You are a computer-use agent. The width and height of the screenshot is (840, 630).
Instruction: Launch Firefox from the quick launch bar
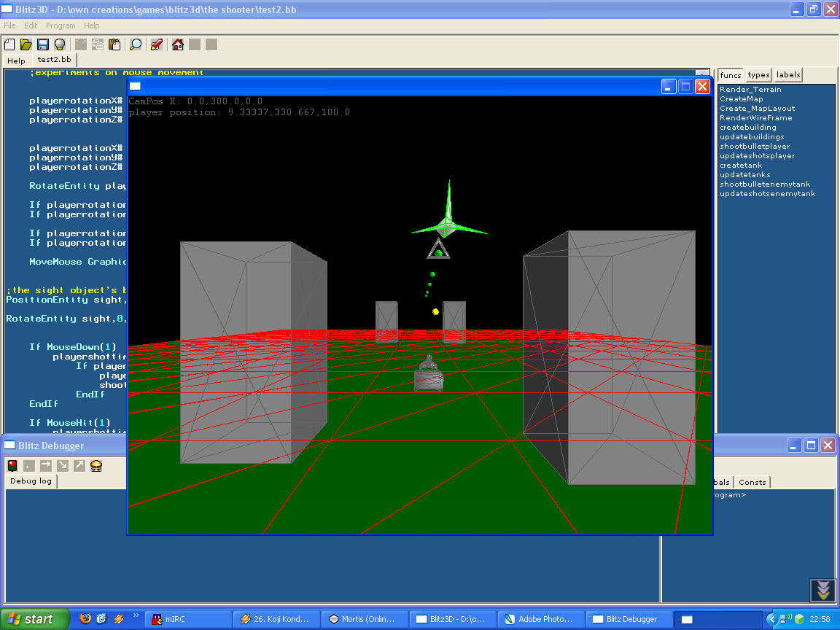pyautogui.click(x=85, y=619)
